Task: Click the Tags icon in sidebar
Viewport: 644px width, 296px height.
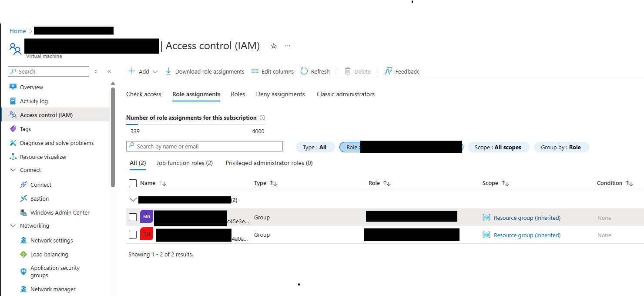Action: point(13,129)
